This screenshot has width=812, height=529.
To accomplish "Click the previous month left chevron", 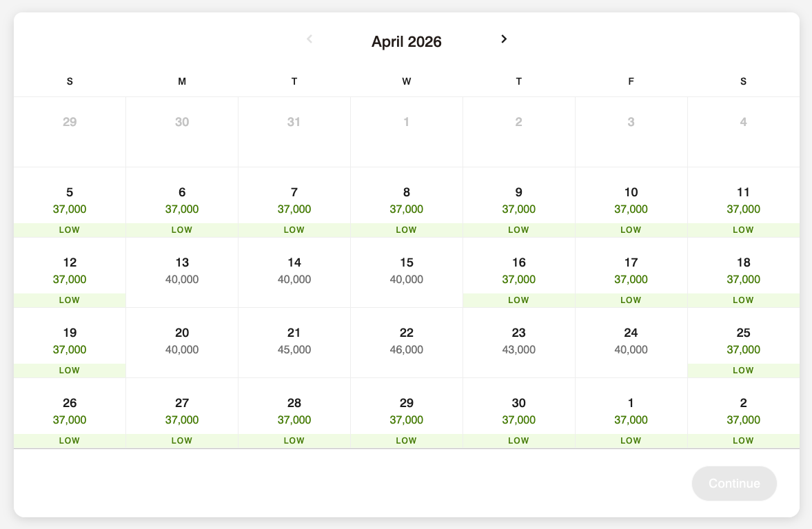I will click(309, 39).
